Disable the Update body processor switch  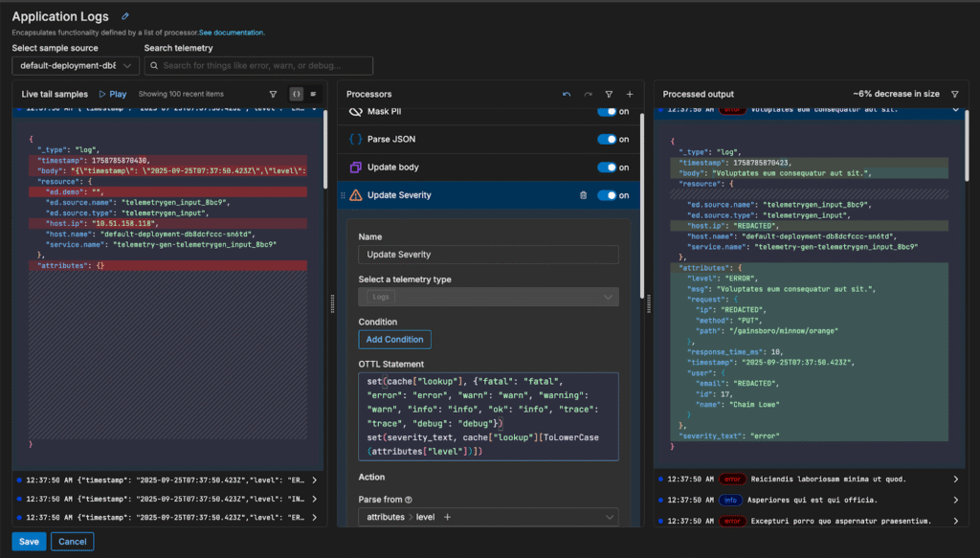(607, 167)
